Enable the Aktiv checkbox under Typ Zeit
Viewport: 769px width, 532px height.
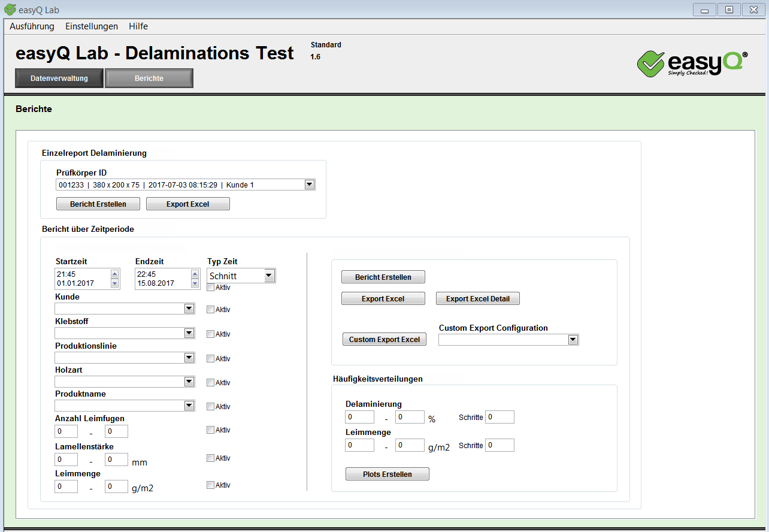coord(210,288)
